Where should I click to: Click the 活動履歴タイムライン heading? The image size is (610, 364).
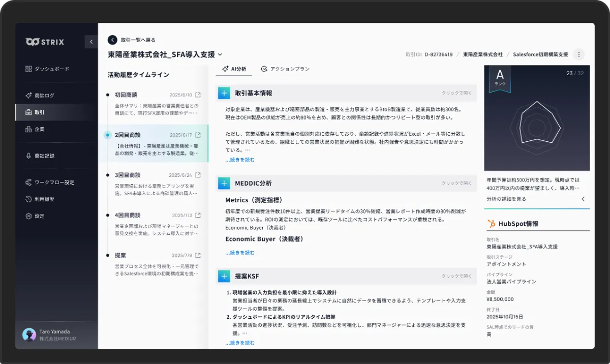[138, 75]
